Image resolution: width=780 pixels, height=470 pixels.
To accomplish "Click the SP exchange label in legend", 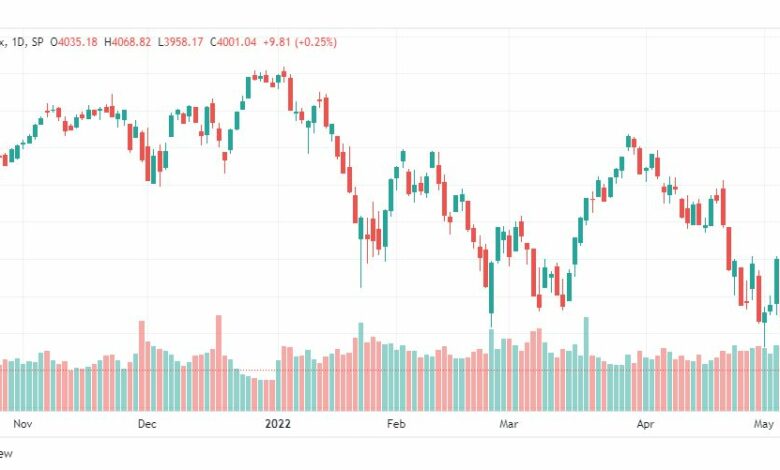I will coord(37,42).
